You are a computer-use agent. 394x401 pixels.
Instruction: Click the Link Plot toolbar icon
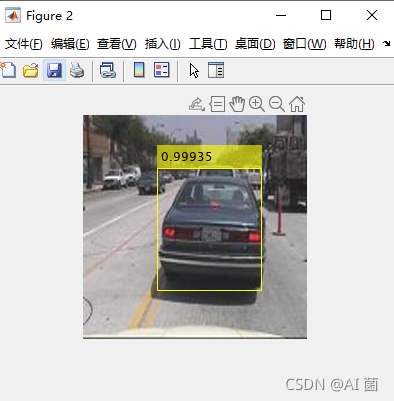pos(108,70)
